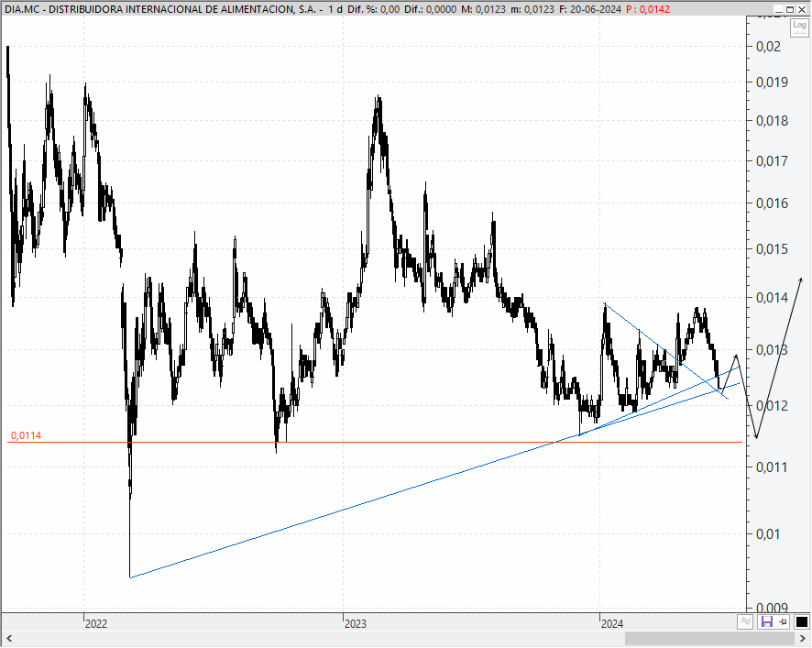812x648 pixels.
Task: Click the '0,017' price axis label
Action: [x=772, y=161]
